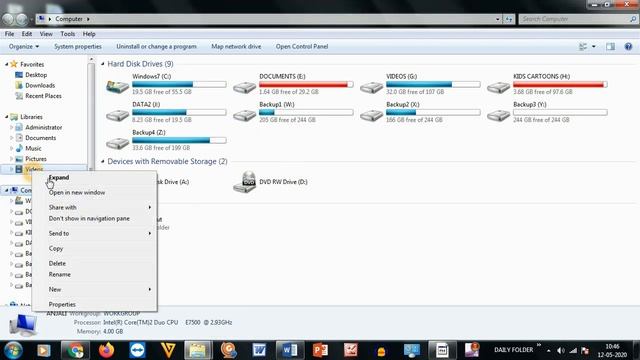This screenshot has width=640, height=360.
Task: Click Open Control Panel
Action: tap(302, 47)
